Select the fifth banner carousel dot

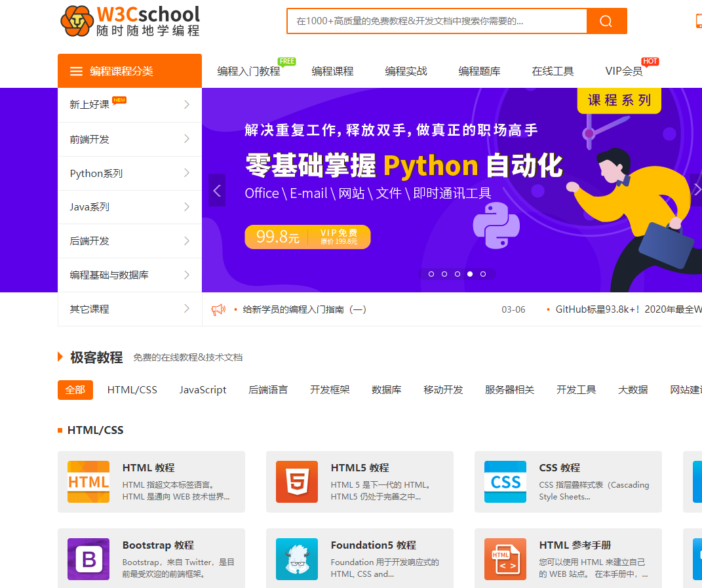point(483,274)
